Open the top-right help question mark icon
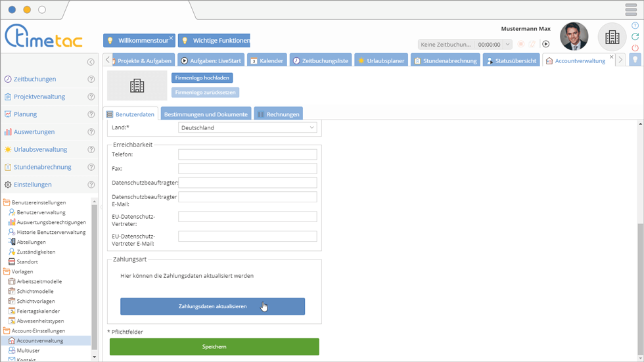644x362 pixels. point(635,26)
